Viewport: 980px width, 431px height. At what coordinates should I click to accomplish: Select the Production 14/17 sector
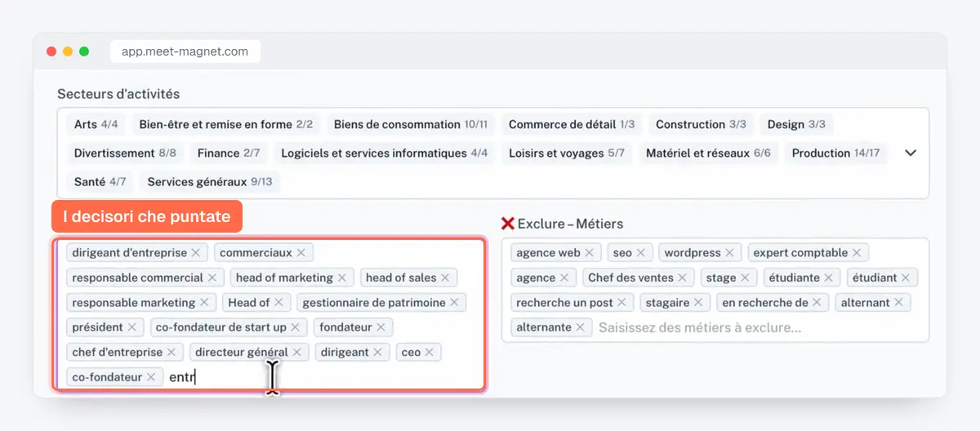pos(836,153)
